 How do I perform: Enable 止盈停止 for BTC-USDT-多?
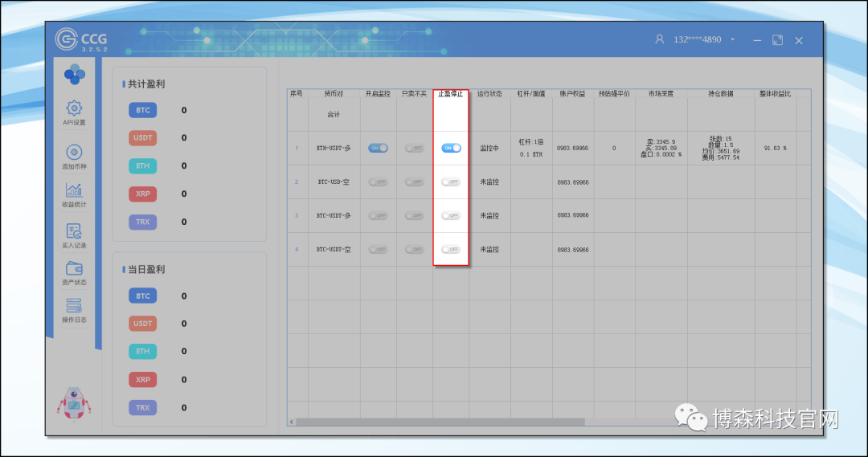pyautogui.click(x=451, y=216)
